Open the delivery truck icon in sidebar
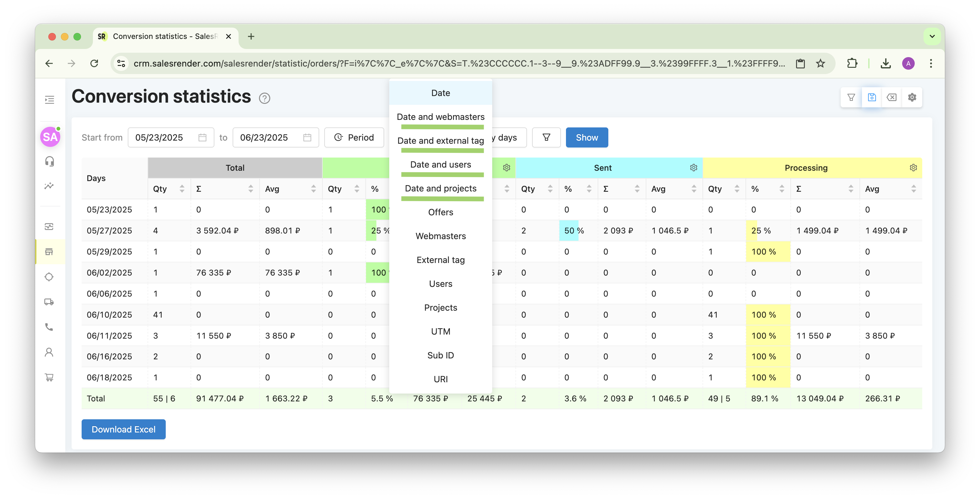Screen dimensions: 980x499 pos(49,302)
